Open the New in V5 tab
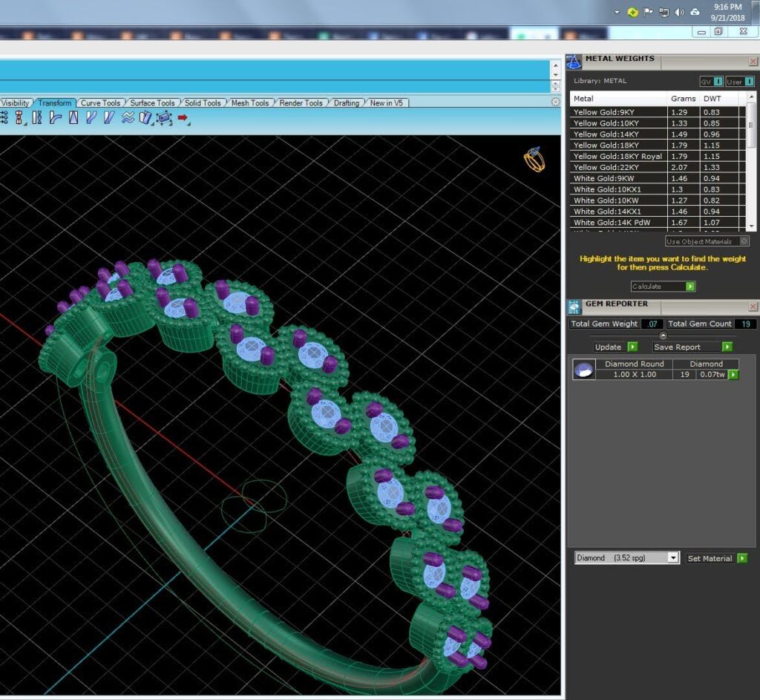This screenshot has height=700, width=760. pyautogui.click(x=386, y=102)
